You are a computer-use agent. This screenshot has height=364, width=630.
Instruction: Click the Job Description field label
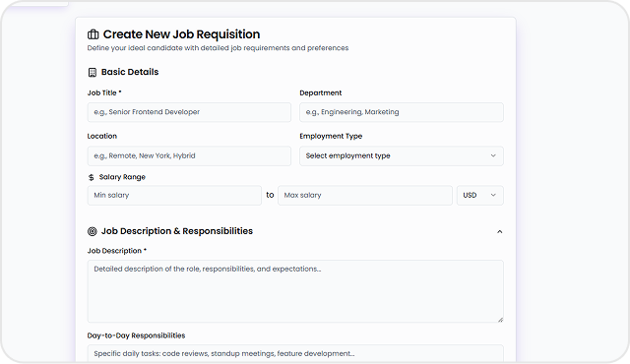(117, 251)
